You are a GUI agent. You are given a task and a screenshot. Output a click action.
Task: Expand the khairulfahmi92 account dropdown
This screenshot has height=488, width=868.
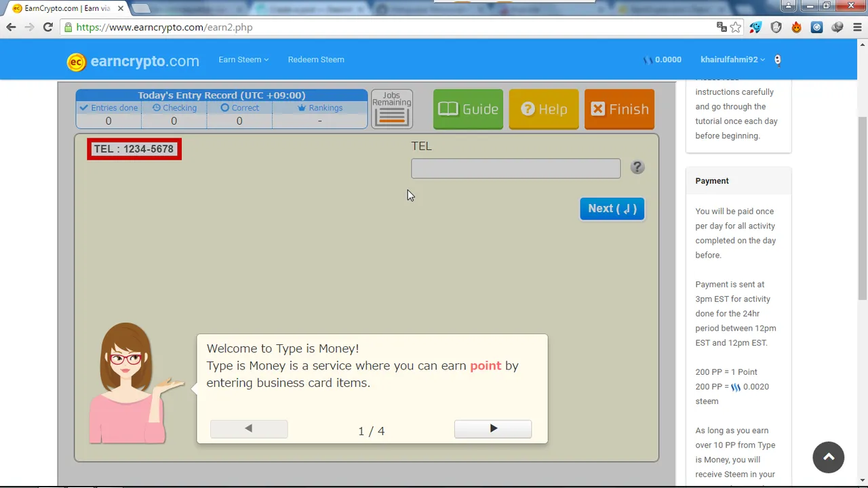[x=732, y=60]
